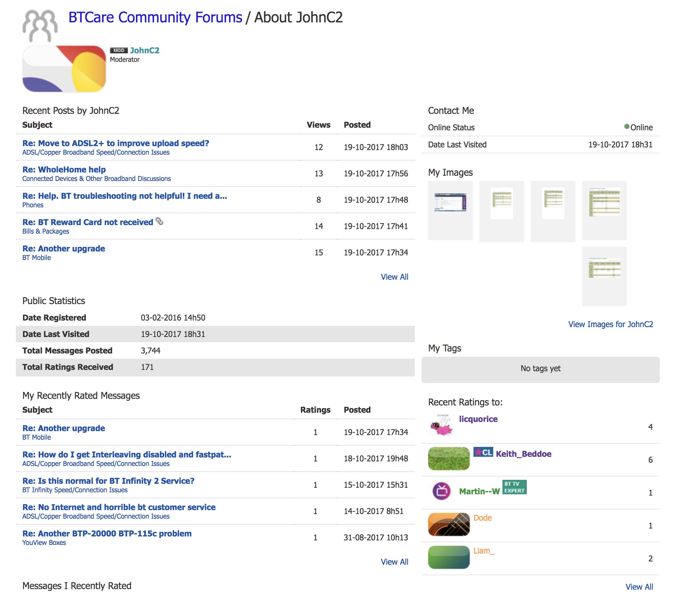
Task: Click View All under Recent Posts
Action: 394,277
